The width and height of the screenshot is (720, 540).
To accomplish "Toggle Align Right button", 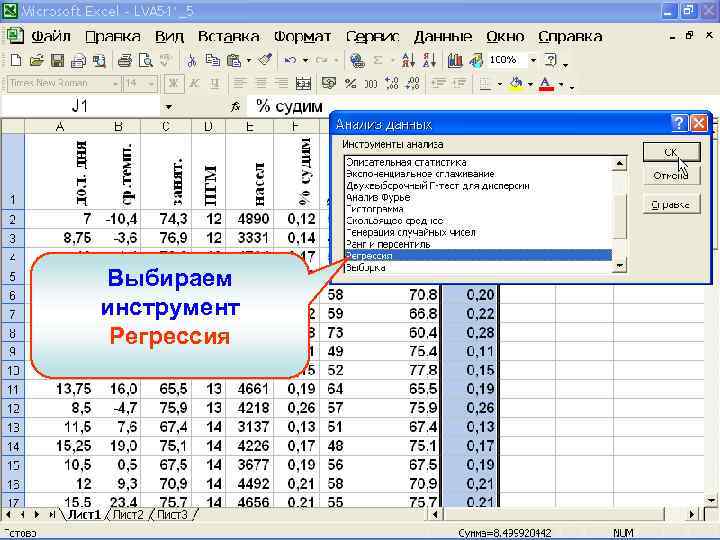I will [281, 84].
